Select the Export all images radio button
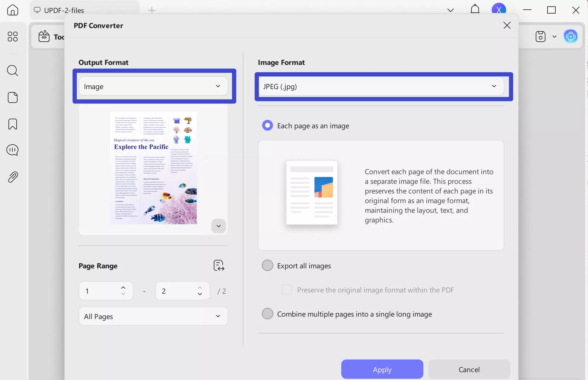This screenshot has width=588, height=380. [268, 265]
